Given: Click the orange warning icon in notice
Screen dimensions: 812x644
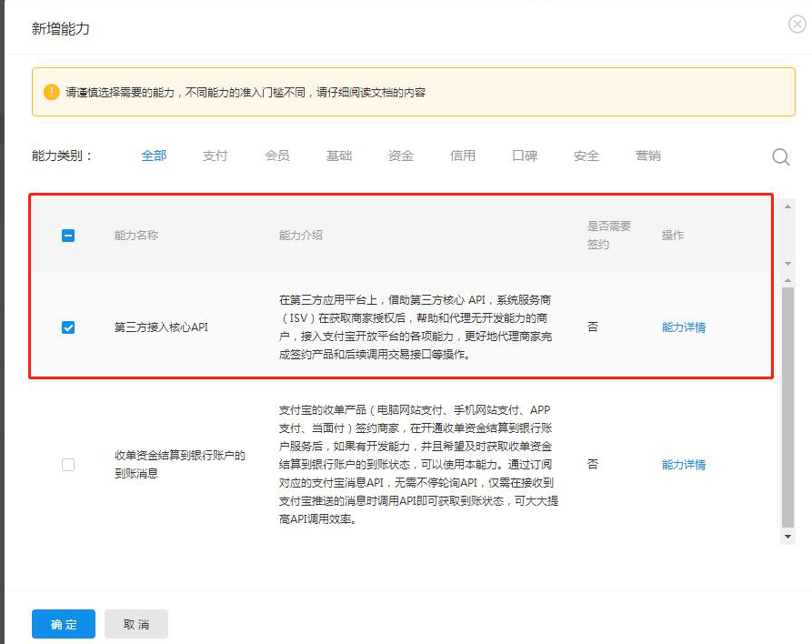Looking at the screenshot, I should point(51,92).
